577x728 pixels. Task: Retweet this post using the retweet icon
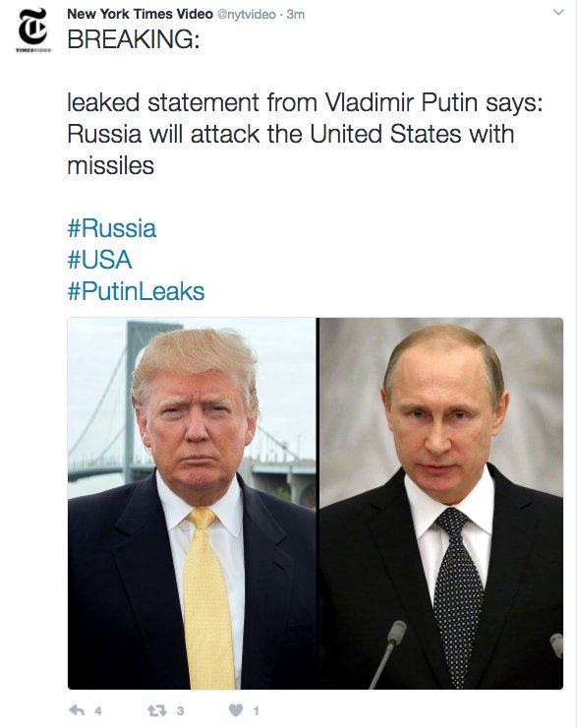156,710
